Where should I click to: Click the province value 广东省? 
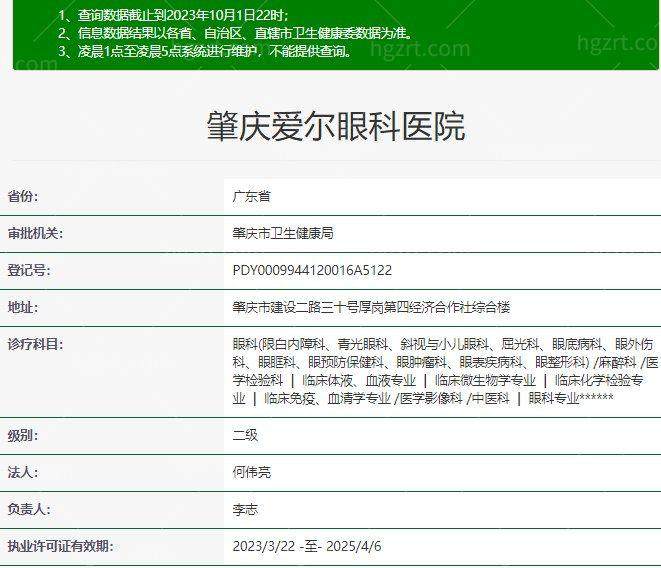coord(252,196)
